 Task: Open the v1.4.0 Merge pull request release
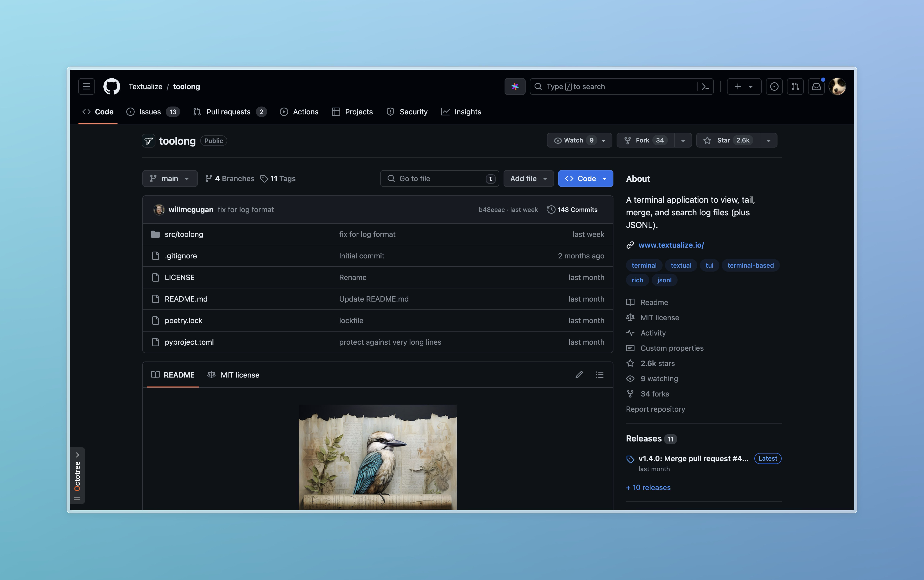coord(693,459)
